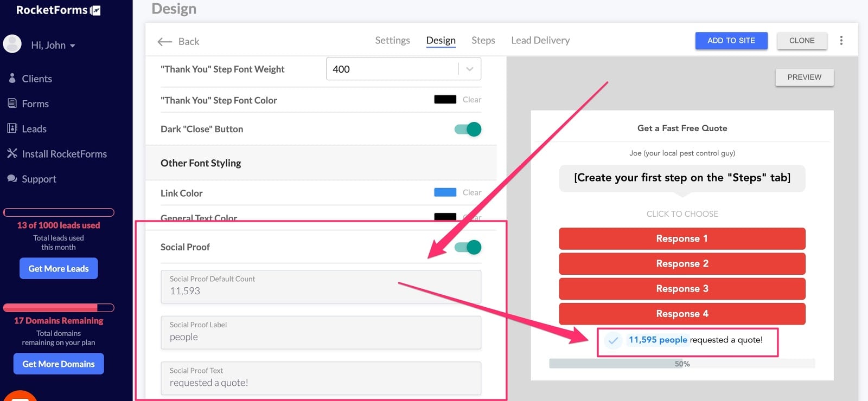The height and width of the screenshot is (401, 868).
Task: Switch to the Steps tab
Action: point(483,40)
